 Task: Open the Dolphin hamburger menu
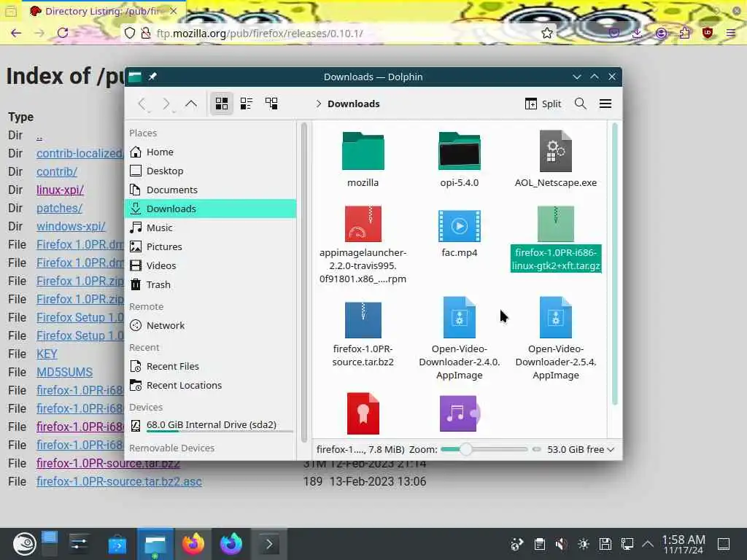[x=605, y=104]
